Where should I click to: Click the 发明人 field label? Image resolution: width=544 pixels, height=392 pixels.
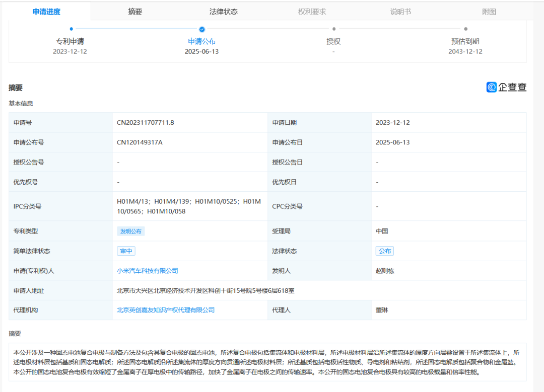(x=281, y=271)
